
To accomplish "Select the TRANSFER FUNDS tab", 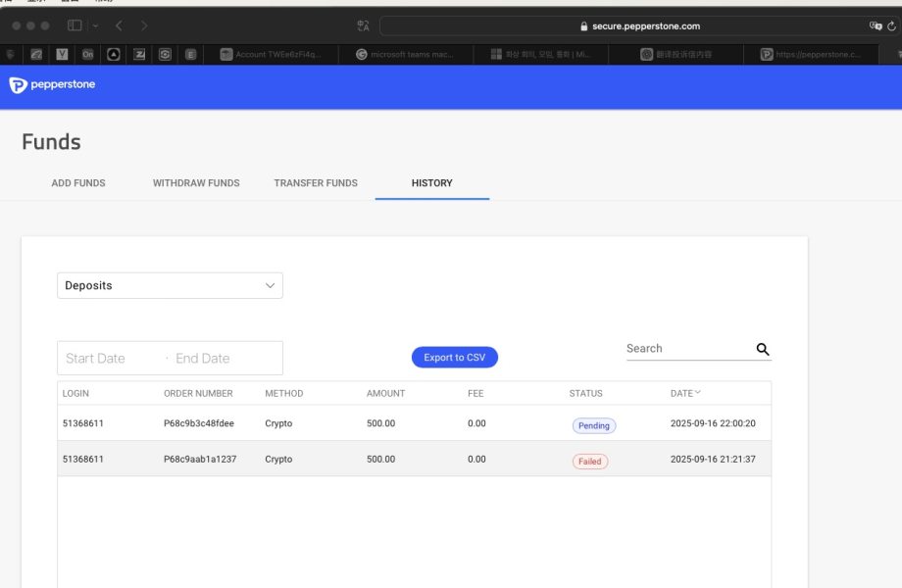I will click(x=316, y=183).
